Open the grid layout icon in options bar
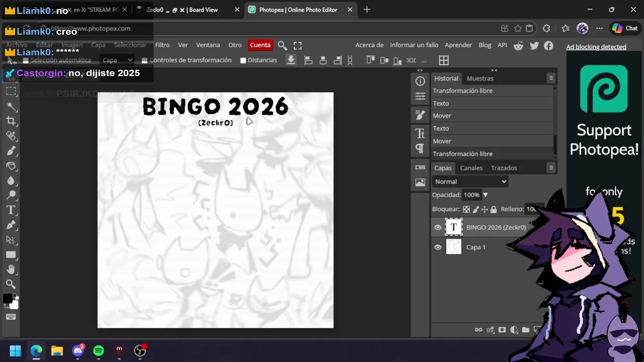 [444, 60]
